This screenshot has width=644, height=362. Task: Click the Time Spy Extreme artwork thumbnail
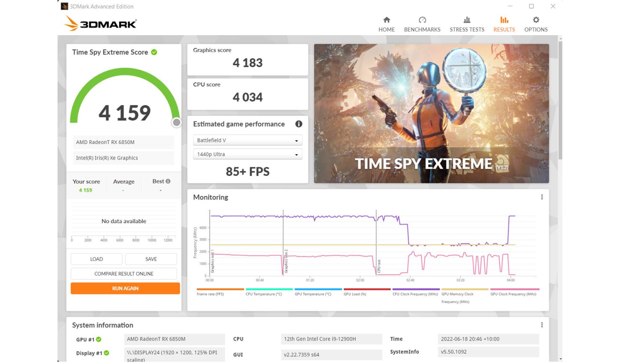pos(431,114)
